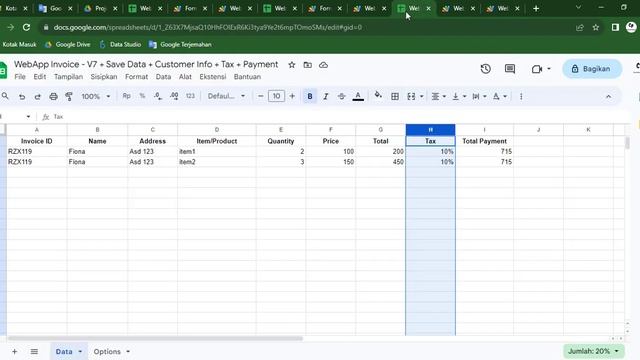Select the paint format tool
The height and width of the screenshot is (360, 640).
pyautogui.click(x=69, y=97)
